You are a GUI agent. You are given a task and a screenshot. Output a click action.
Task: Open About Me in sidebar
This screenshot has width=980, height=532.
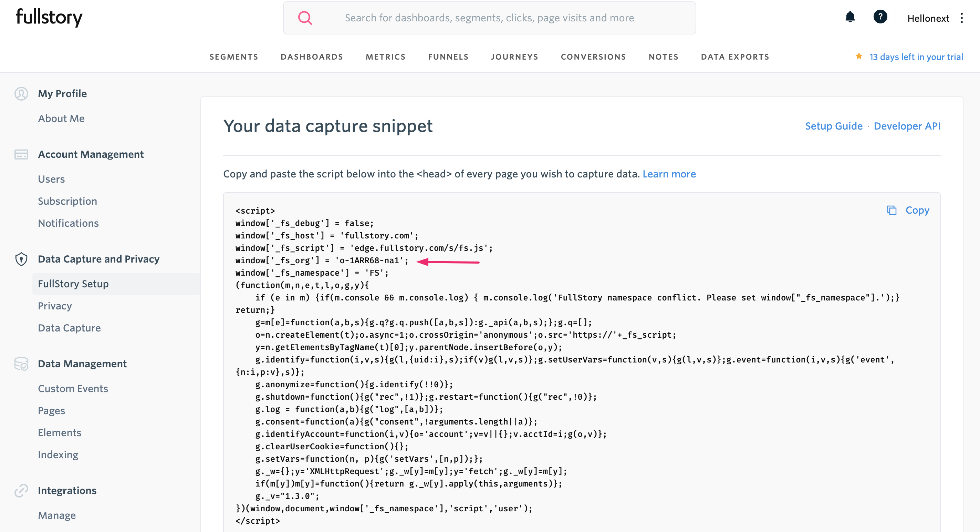pyautogui.click(x=61, y=118)
